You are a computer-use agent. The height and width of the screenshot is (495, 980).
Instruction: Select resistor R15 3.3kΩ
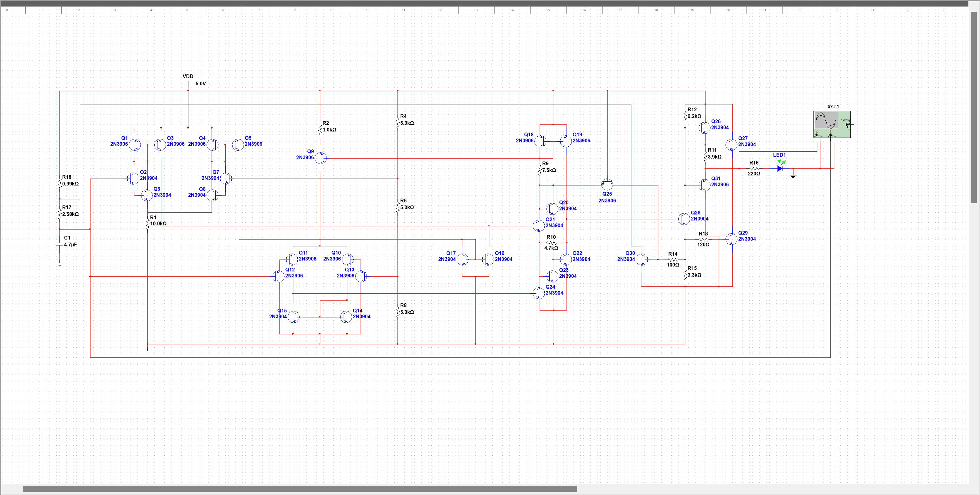click(685, 275)
